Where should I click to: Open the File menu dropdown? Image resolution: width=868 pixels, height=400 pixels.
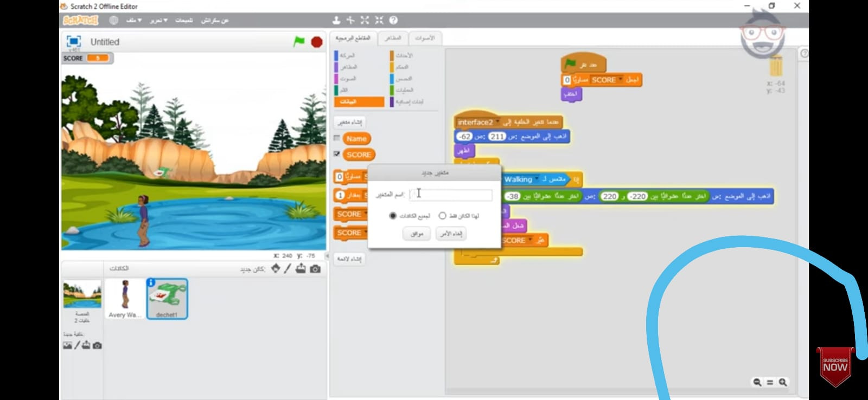pos(133,20)
